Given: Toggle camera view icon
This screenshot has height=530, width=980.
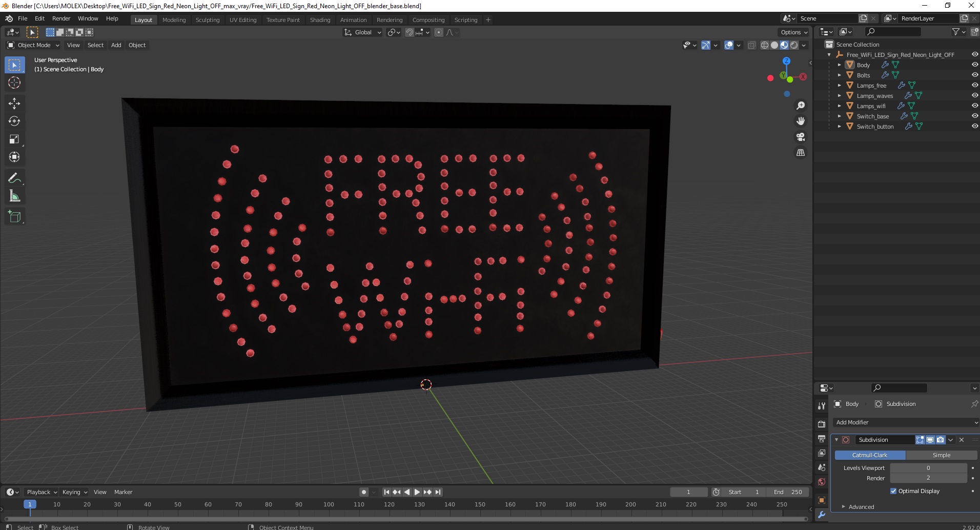Looking at the screenshot, I should tap(801, 137).
